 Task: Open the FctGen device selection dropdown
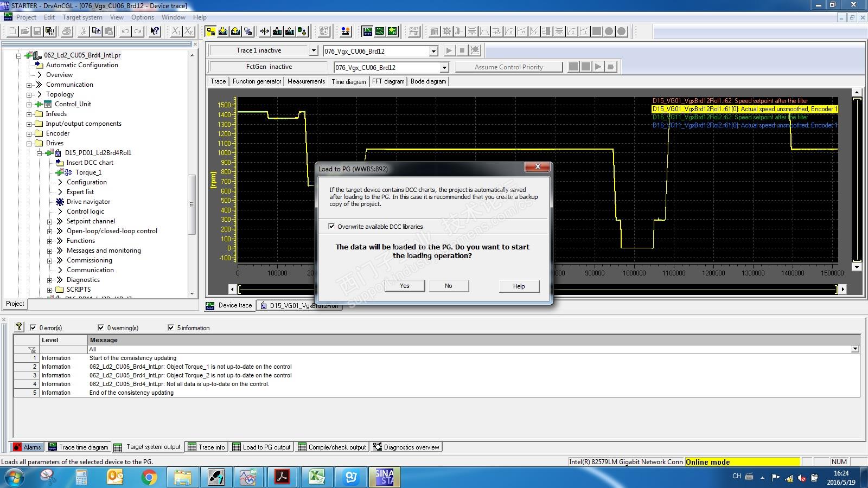pos(444,67)
